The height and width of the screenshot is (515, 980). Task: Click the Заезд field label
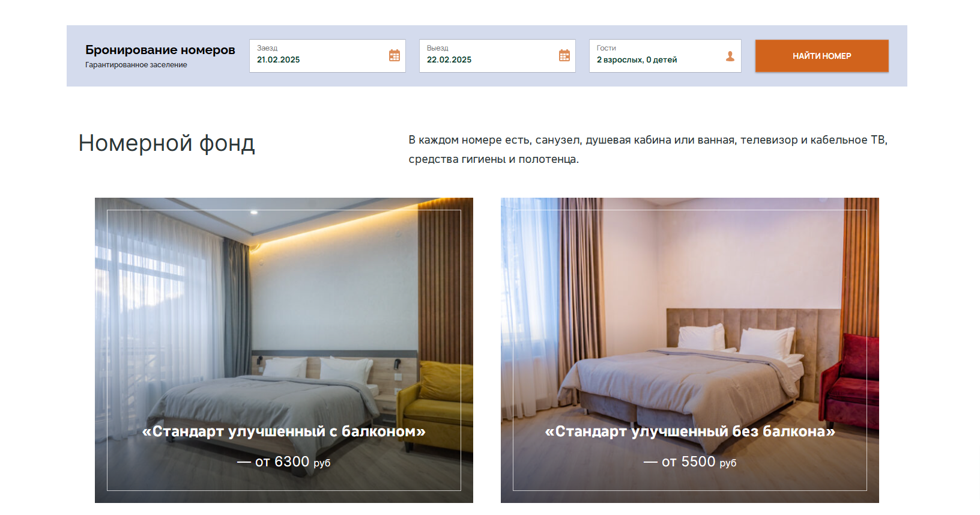click(x=267, y=48)
